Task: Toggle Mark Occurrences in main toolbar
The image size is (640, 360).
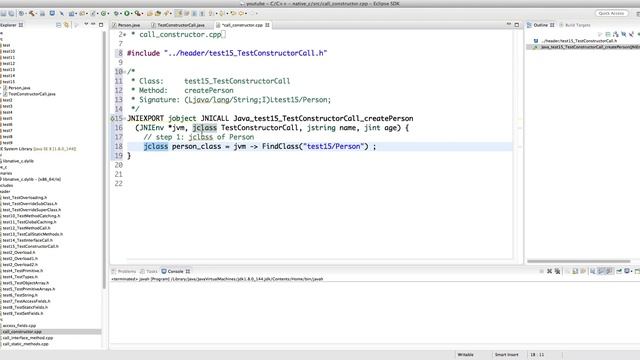Action: pyautogui.click(x=178, y=13)
